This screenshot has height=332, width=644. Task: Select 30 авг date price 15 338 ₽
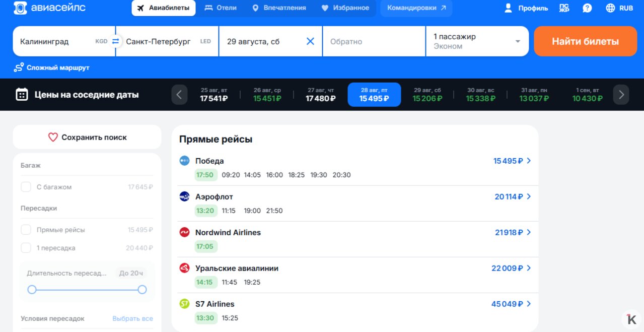(x=481, y=95)
